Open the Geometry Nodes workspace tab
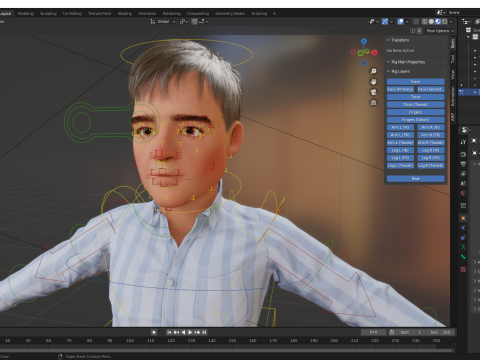Image resolution: width=480 pixels, height=360 pixels. (x=230, y=14)
